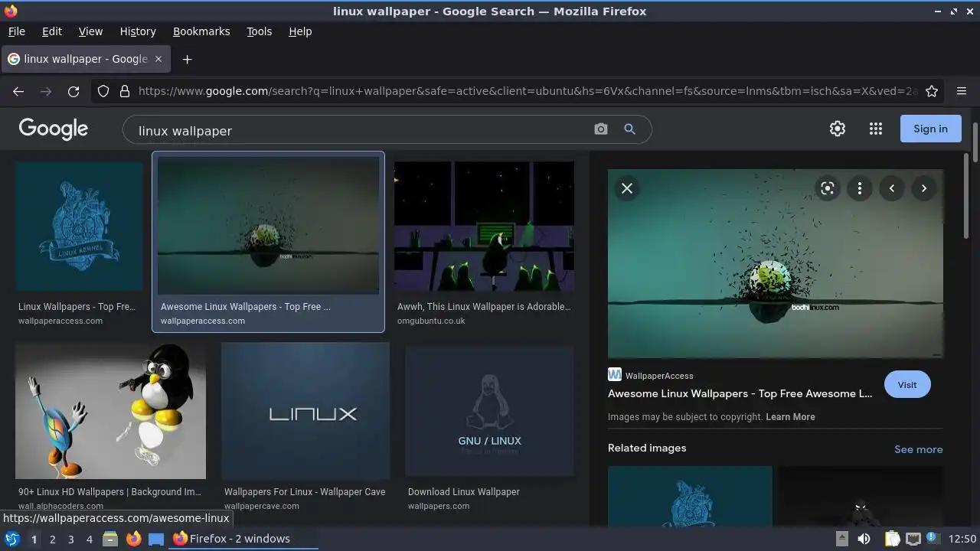This screenshot has width=980, height=551.
Task: Close the linux wallpaper tab
Action: 158,59
